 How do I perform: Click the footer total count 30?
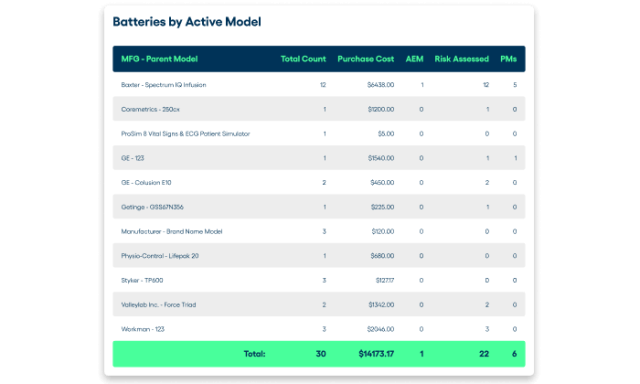pyautogui.click(x=321, y=354)
